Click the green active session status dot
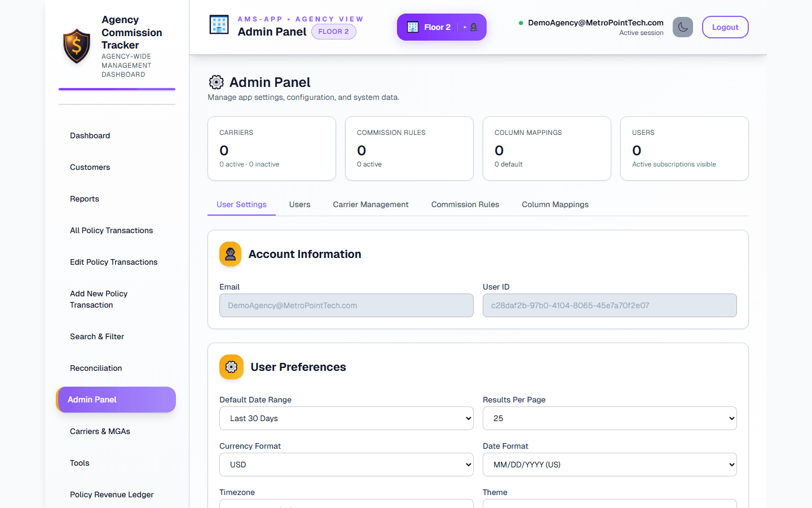Screen dimensions: 812x508 [522, 23]
